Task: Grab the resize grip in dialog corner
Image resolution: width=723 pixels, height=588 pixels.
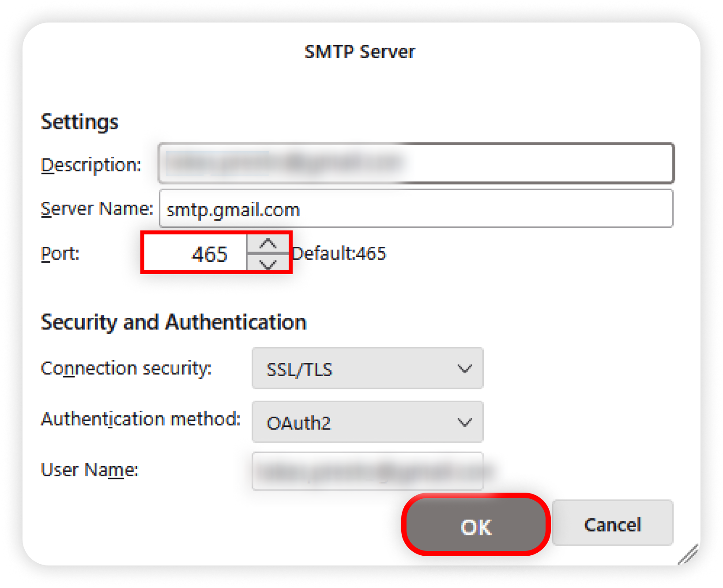Action: click(x=689, y=554)
